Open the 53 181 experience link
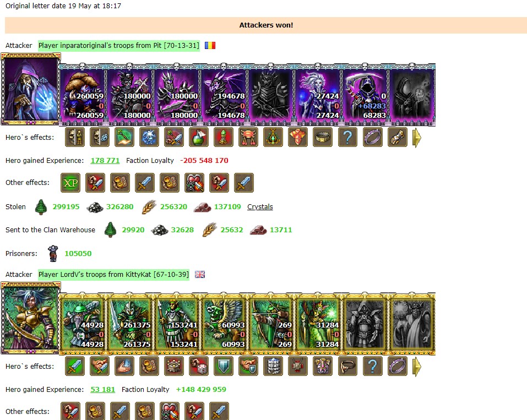This screenshot has height=420, width=527. (103, 389)
